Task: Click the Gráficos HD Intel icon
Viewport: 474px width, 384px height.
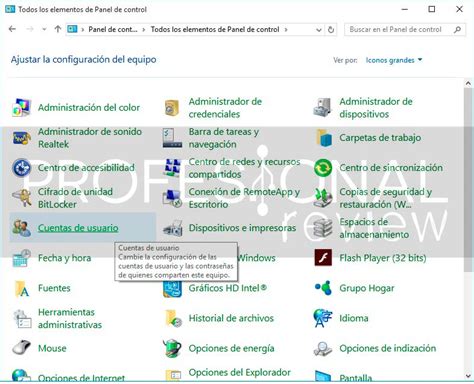Action: [x=172, y=289]
